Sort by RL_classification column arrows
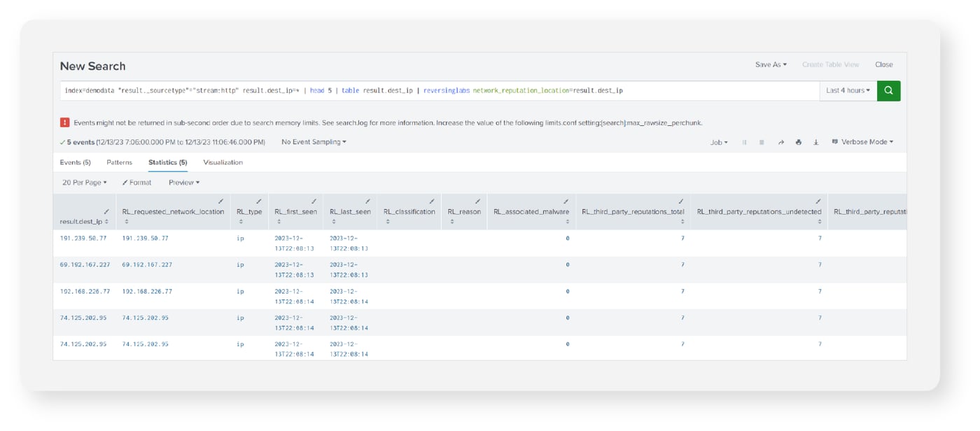980x431 pixels. [x=388, y=222]
